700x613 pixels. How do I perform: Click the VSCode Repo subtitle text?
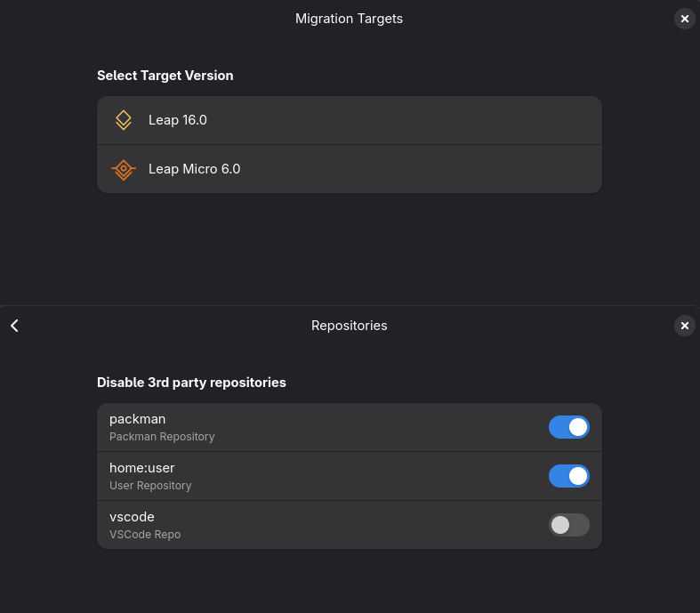click(145, 535)
